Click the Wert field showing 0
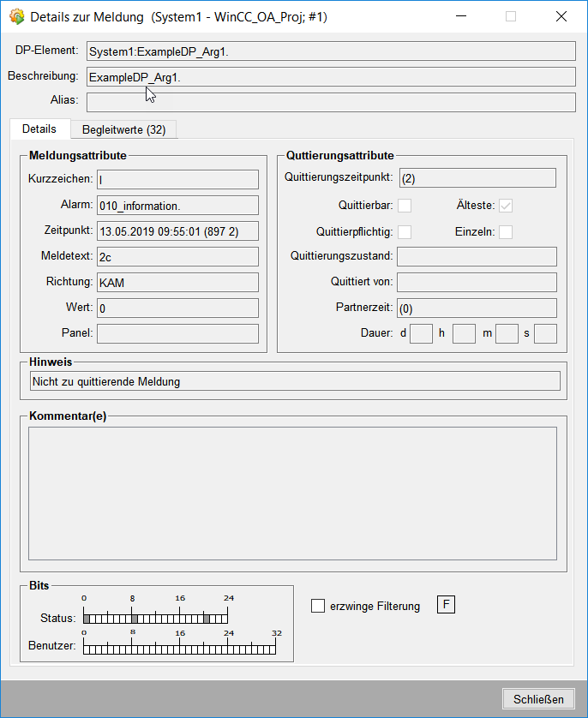 [x=177, y=308]
